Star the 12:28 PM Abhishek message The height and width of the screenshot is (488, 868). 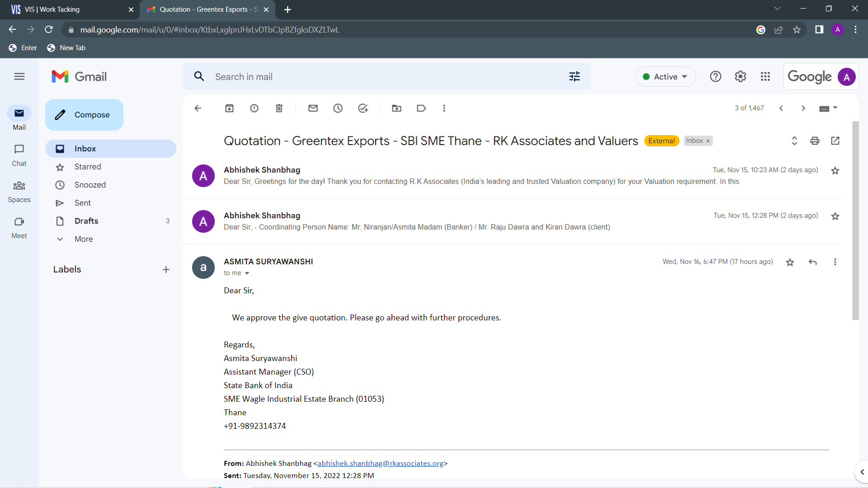point(835,216)
